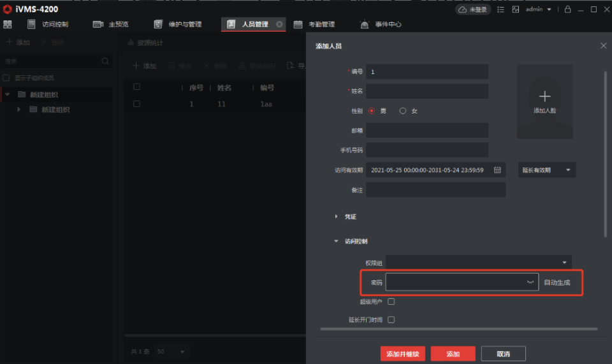This screenshot has width=612, height=364.
Task: Open the list icon beside 未登录
Action: 500,10
